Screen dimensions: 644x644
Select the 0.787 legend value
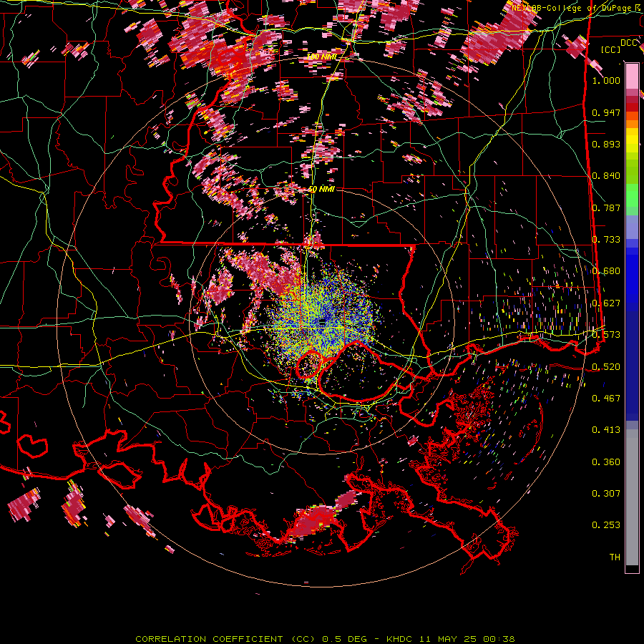tap(606, 208)
